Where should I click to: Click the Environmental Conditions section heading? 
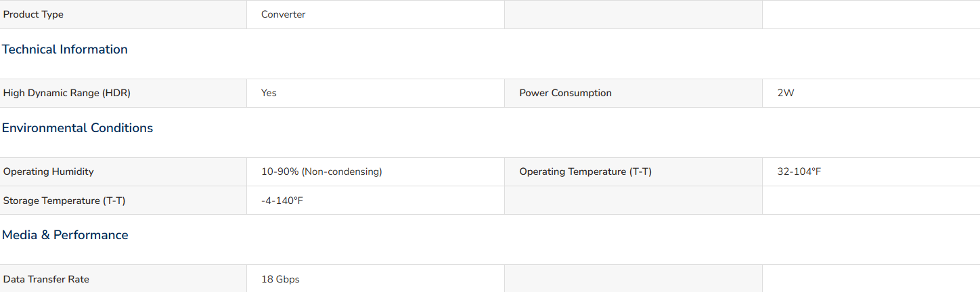[78, 128]
